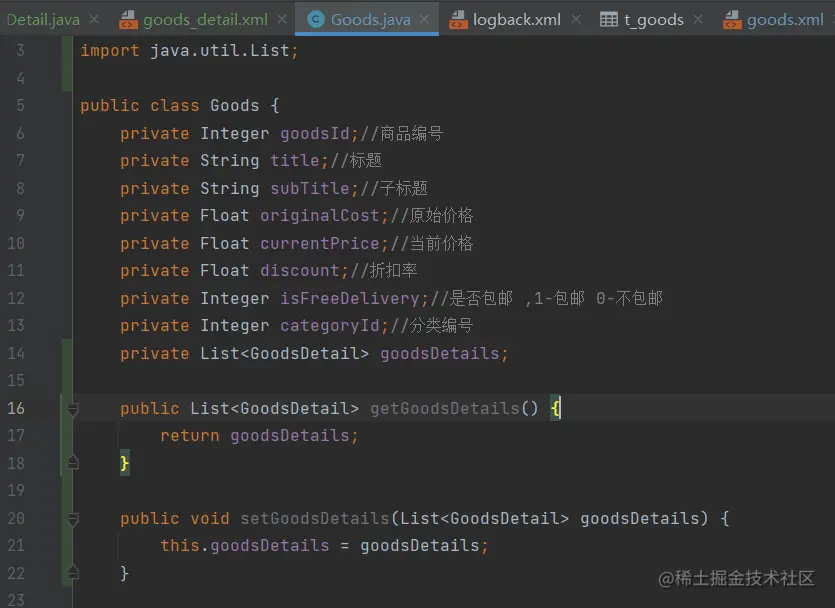Click the table icon on t_goods tab
The width and height of the screenshot is (835, 608).
pos(609,20)
